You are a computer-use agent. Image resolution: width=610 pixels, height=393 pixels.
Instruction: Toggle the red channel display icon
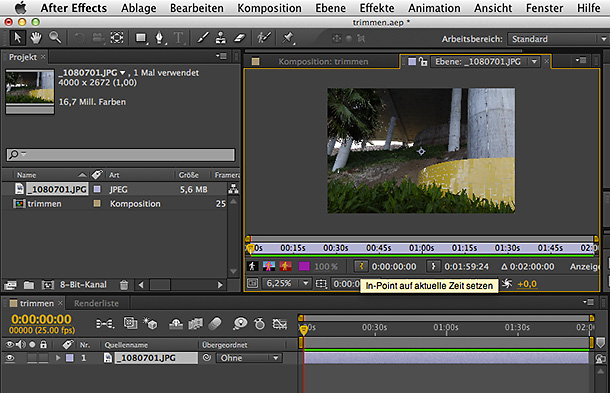(x=285, y=267)
